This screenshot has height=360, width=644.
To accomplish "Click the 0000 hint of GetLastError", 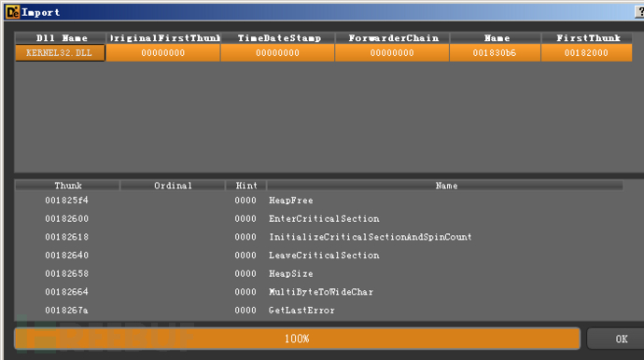I will (x=245, y=311).
